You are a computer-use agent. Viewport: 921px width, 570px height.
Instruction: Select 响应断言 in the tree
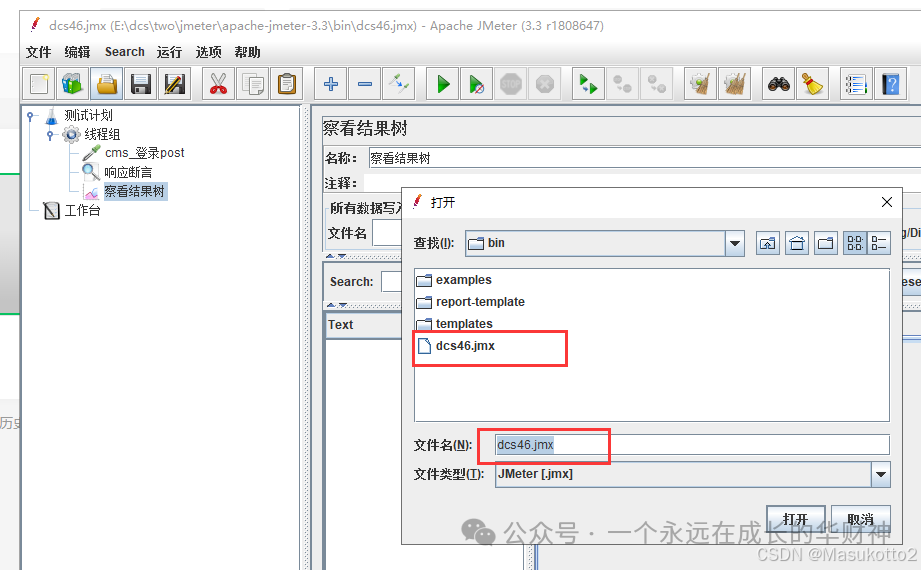point(128,172)
